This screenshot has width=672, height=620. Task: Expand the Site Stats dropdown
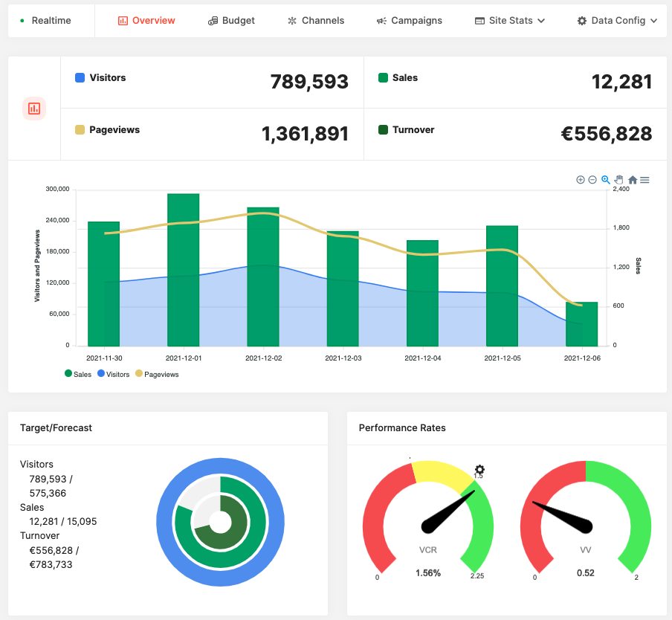click(509, 20)
